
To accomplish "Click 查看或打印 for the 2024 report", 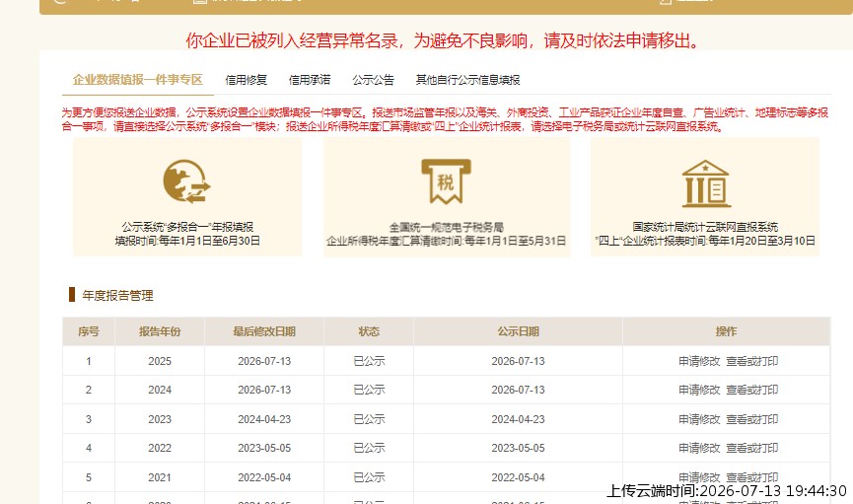I will point(751,390).
